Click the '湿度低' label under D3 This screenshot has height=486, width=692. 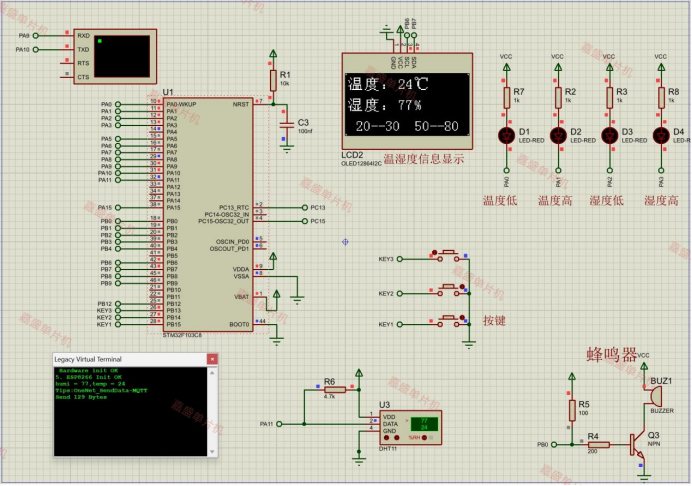[606, 201]
